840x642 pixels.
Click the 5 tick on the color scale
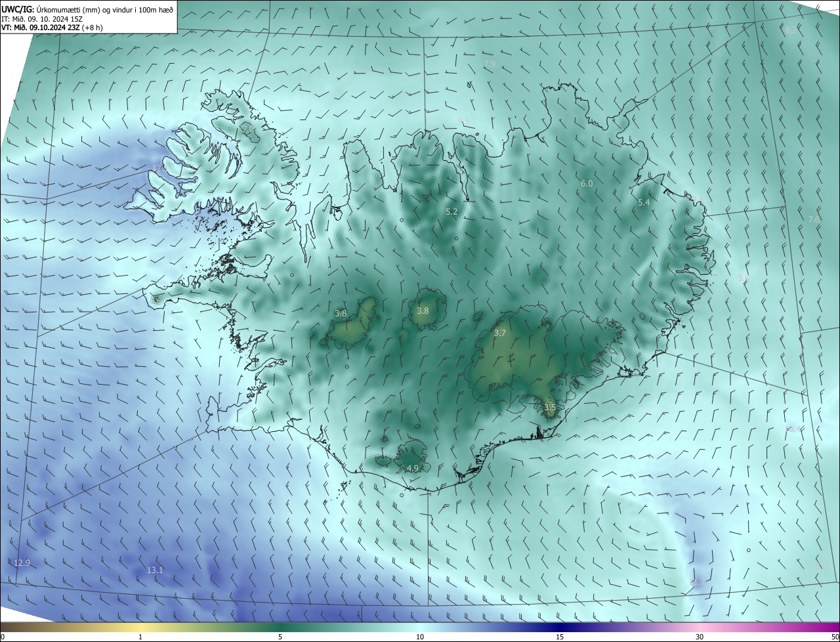point(280,637)
